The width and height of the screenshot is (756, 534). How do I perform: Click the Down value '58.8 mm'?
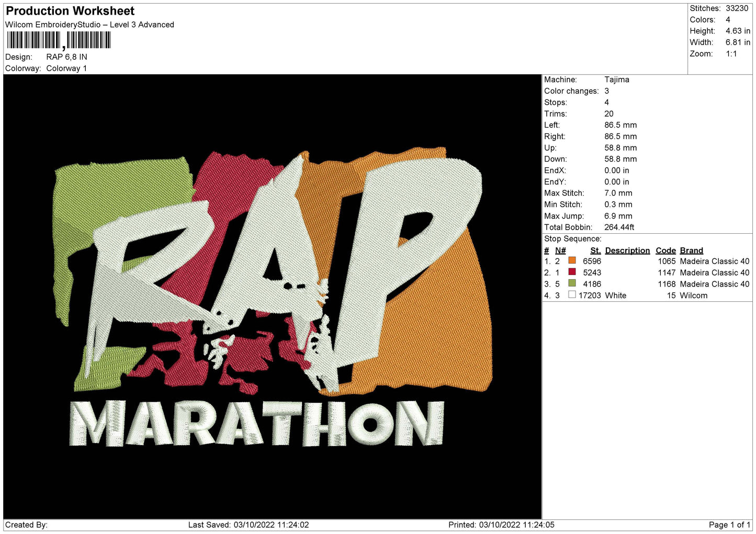tap(620, 159)
